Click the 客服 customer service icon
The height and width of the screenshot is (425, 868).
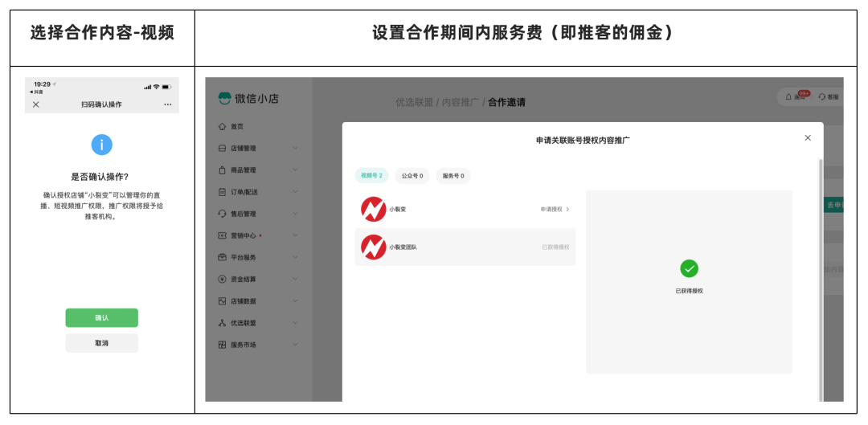coord(822,97)
